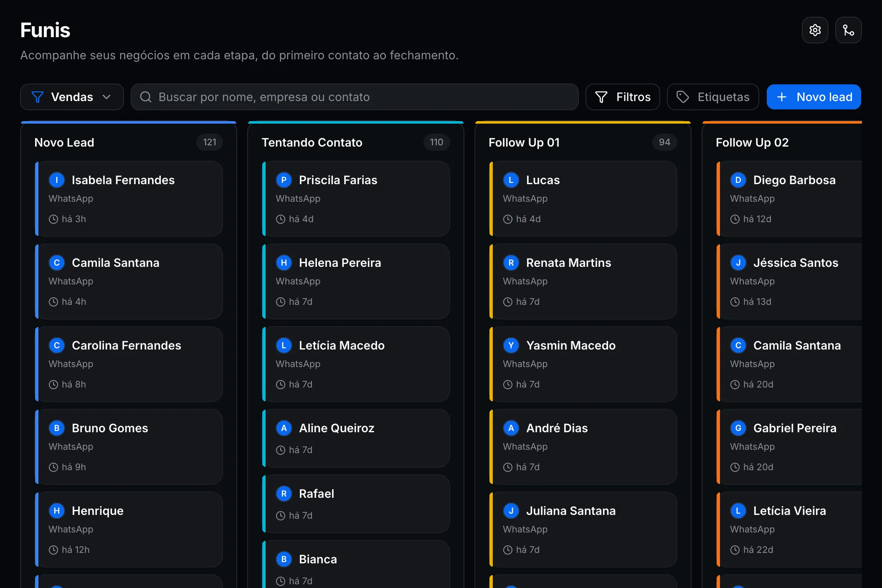Create a lead with Novo lead

point(814,97)
